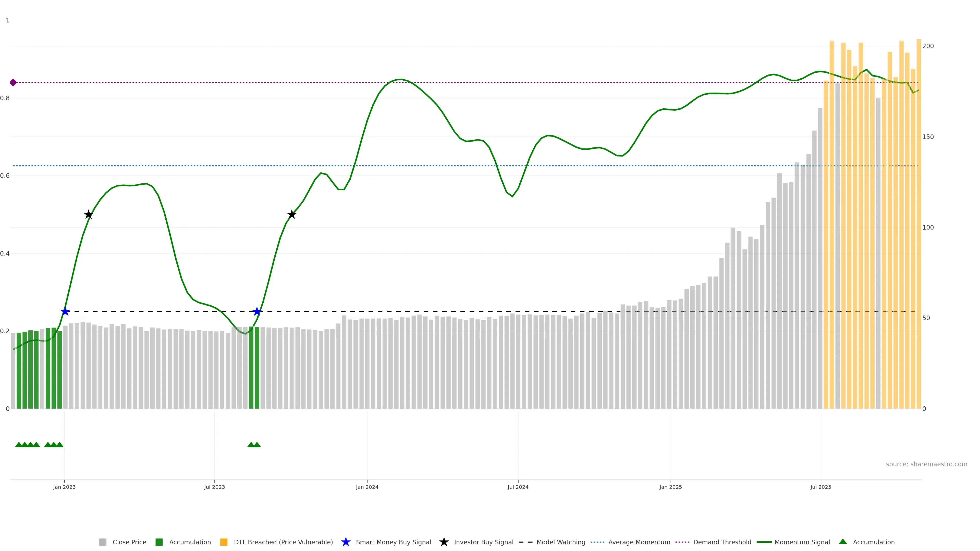
Task: Click the green triangle icon in the legend
Action: pyautogui.click(x=843, y=542)
